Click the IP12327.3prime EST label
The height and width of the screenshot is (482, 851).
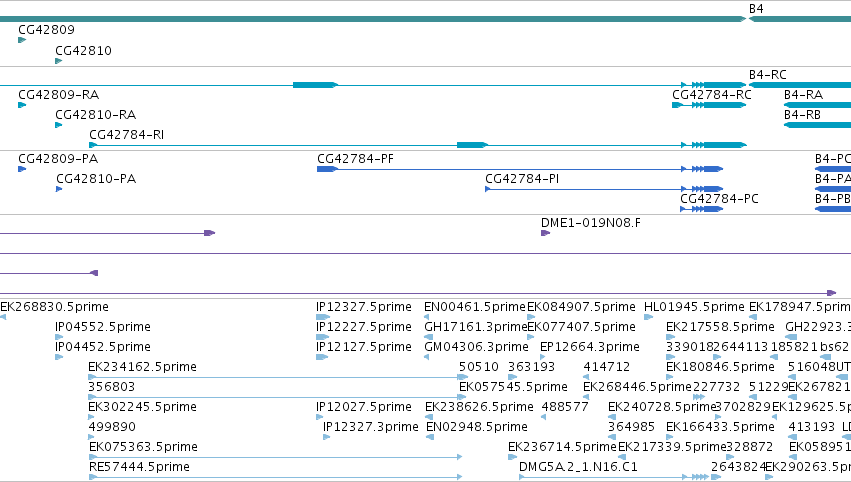(x=371, y=428)
